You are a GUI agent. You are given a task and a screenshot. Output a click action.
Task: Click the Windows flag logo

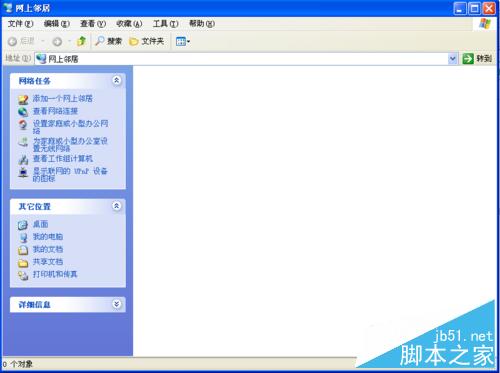point(485,24)
